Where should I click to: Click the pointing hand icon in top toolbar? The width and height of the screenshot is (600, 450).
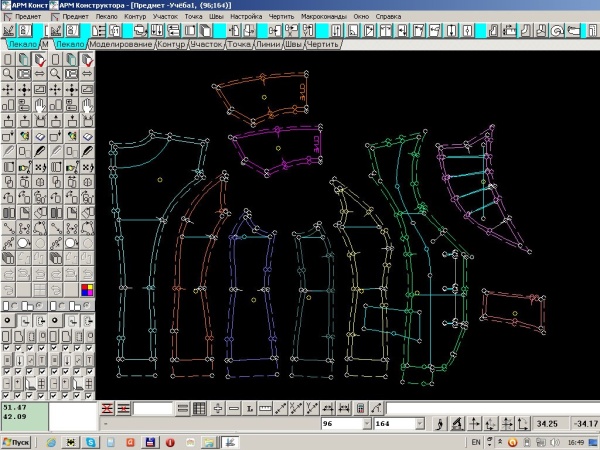click(x=573, y=30)
